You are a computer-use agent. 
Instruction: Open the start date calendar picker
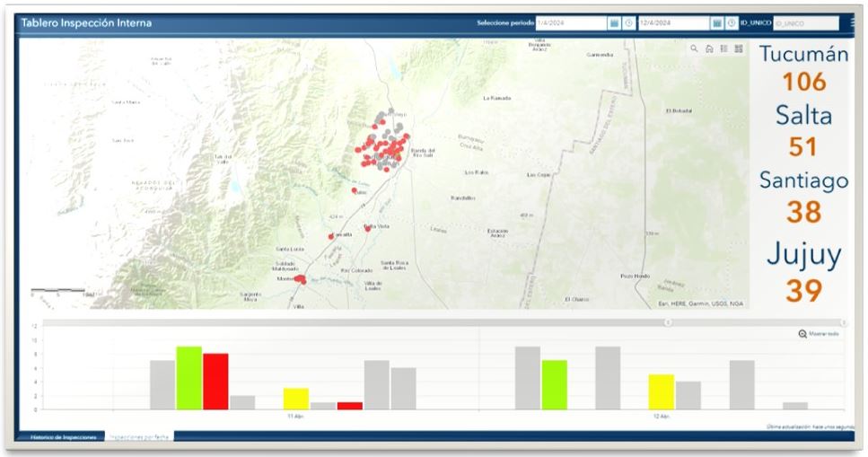[615, 22]
